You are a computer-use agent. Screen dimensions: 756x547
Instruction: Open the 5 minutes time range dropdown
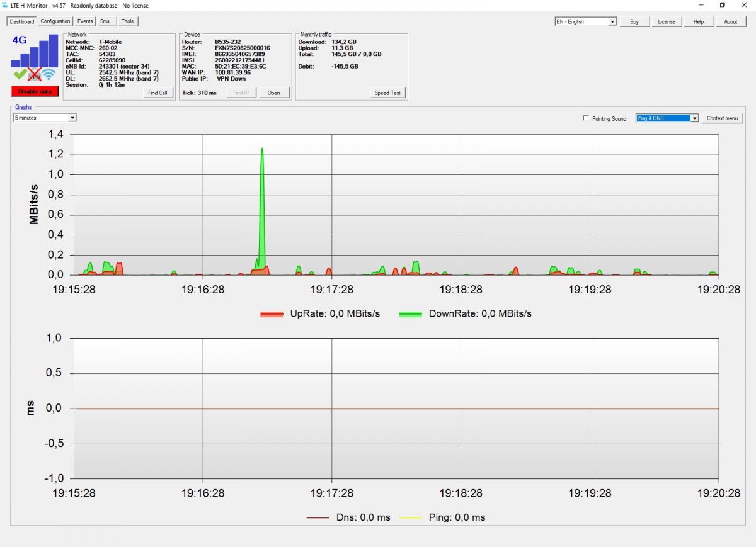pos(45,118)
